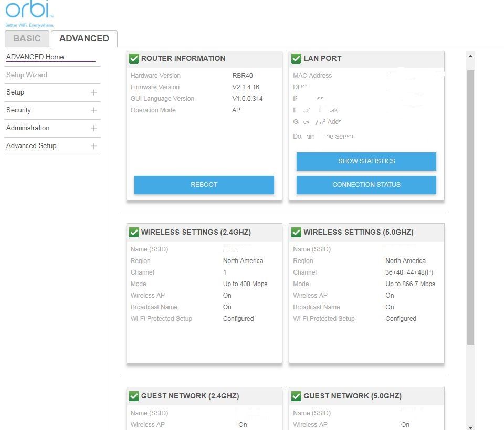Viewport: 504px width, 430px height.
Task: Click Guest Network 2.4GHz status check icon
Action: 134,396
